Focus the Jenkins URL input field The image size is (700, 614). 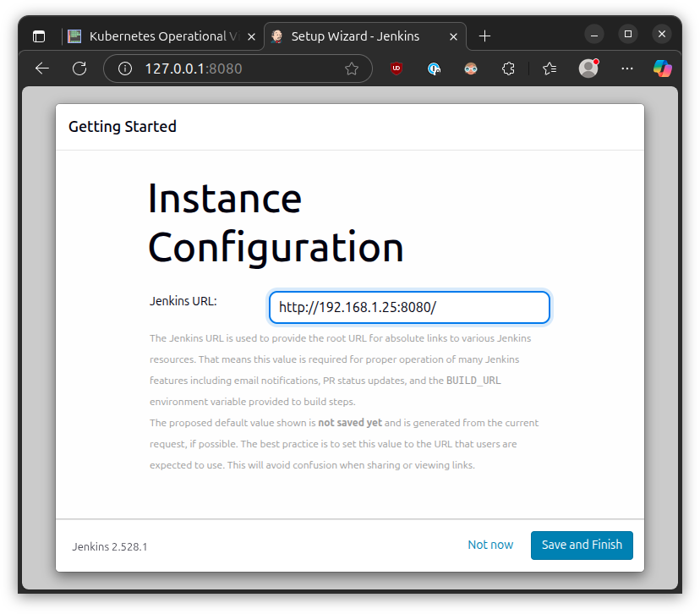pyautogui.click(x=409, y=307)
